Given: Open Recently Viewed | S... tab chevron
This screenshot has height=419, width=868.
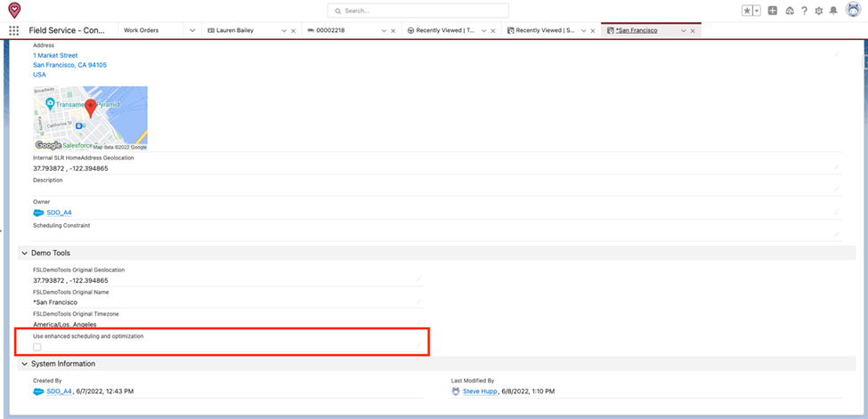Looking at the screenshot, I should pos(583,31).
